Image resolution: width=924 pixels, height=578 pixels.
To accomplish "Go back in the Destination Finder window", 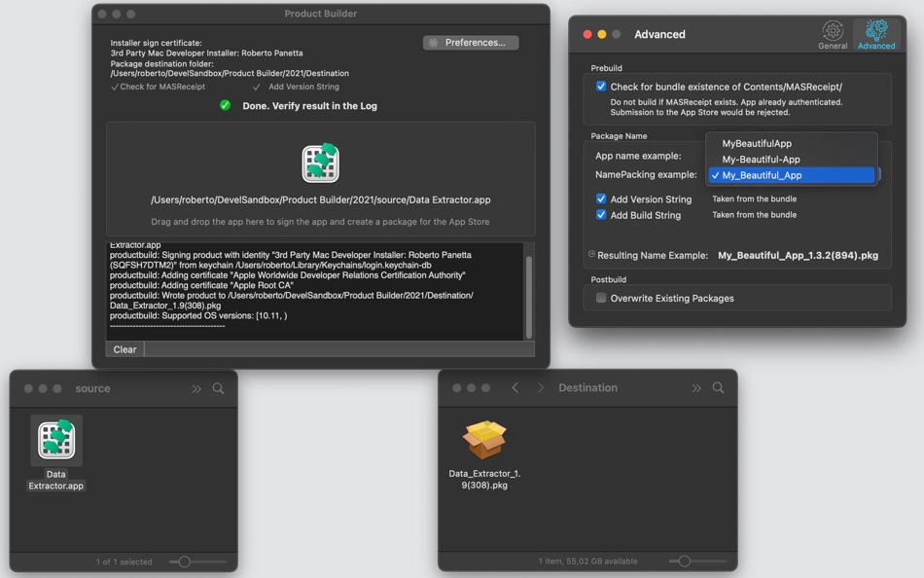I will pos(515,387).
